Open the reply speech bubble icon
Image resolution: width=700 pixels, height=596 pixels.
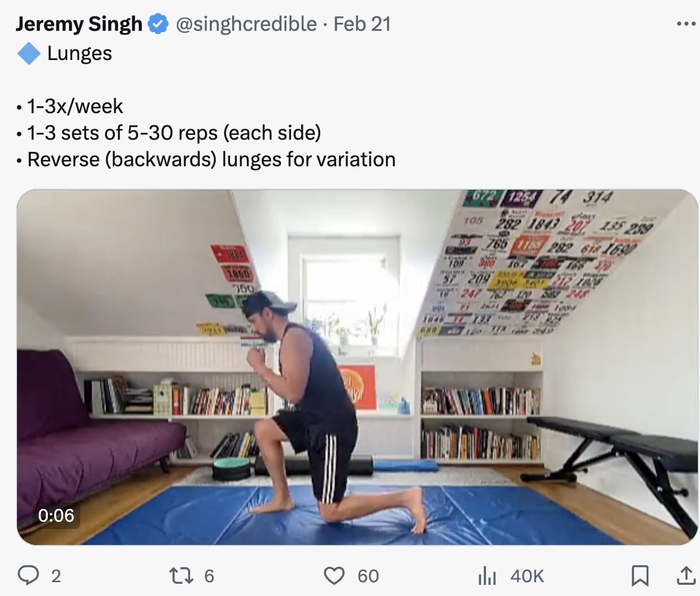(x=28, y=575)
